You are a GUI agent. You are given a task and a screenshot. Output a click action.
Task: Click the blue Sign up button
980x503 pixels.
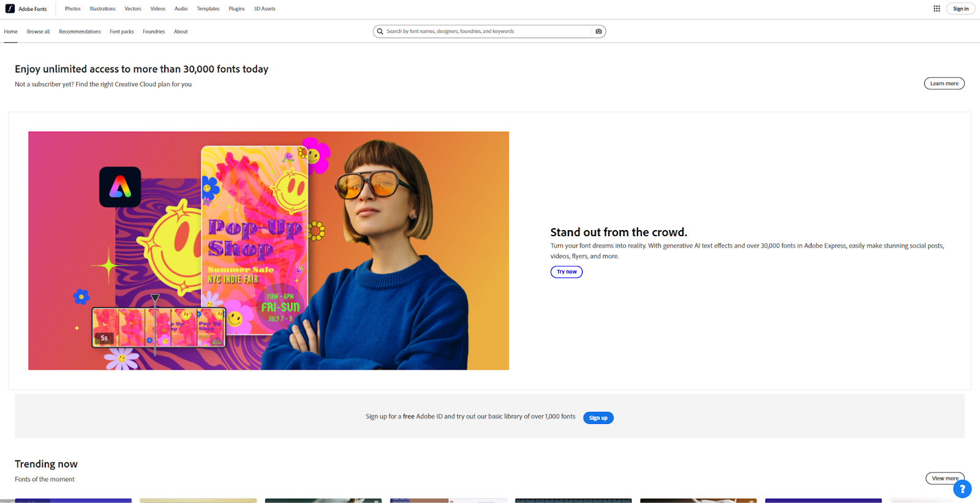click(x=598, y=418)
